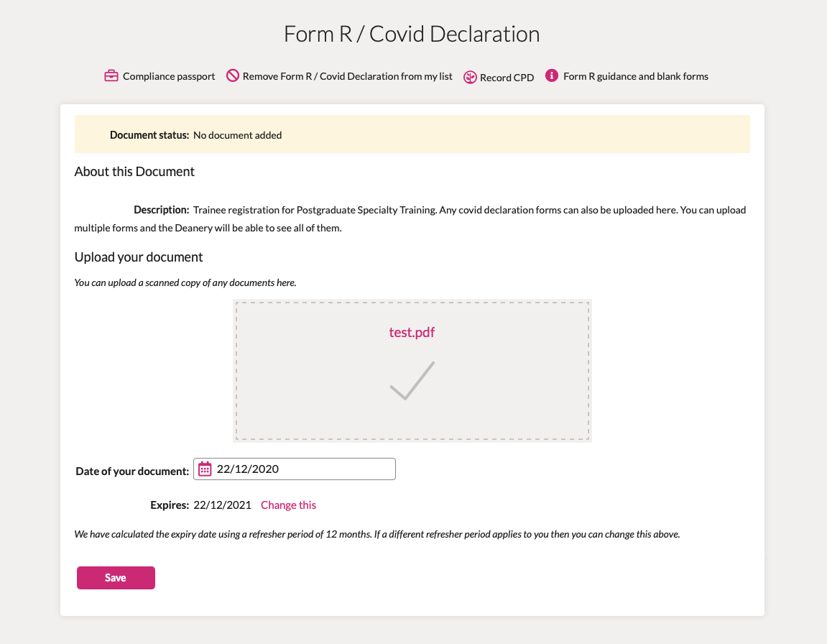Viewport: 827px width, 644px height.
Task: Click the date of your document field
Action: [x=295, y=469]
